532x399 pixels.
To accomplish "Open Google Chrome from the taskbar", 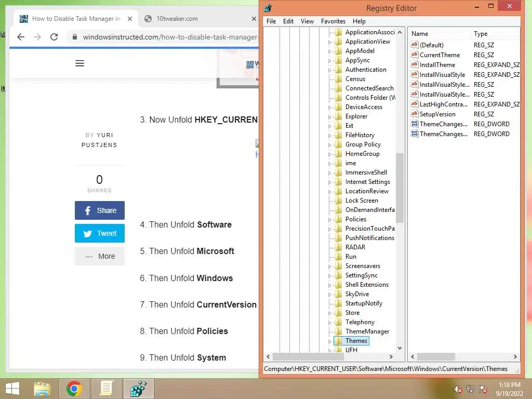I will (x=74, y=389).
